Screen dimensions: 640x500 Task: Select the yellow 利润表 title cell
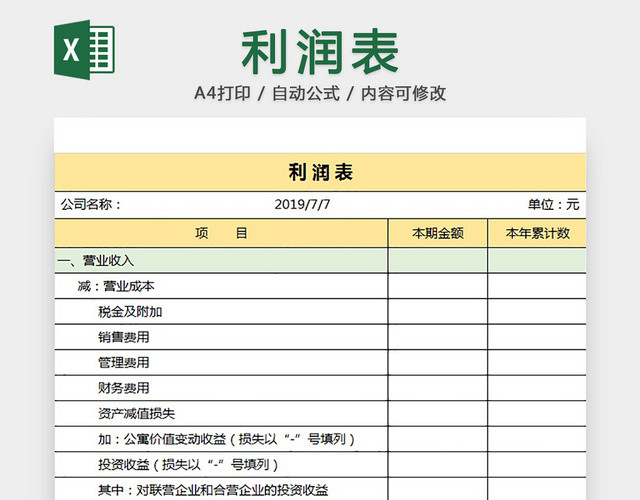point(320,172)
